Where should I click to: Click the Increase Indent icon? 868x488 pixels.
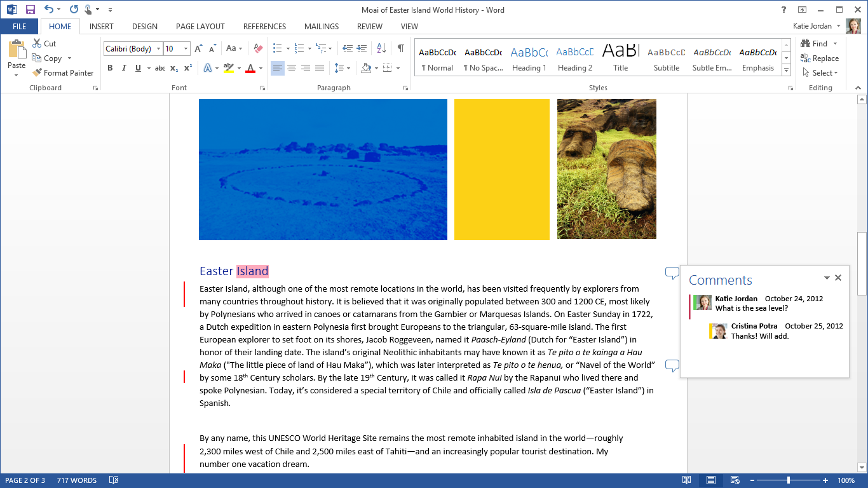pos(362,48)
